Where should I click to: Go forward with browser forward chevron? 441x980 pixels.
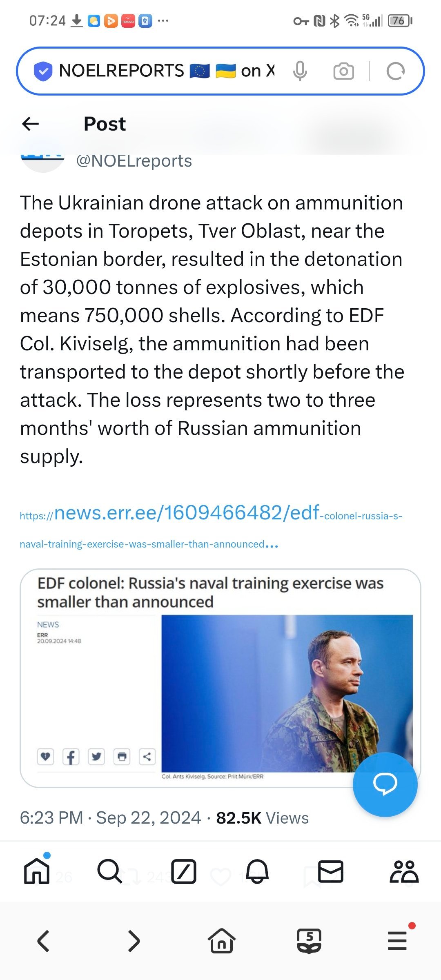(x=134, y=941)
